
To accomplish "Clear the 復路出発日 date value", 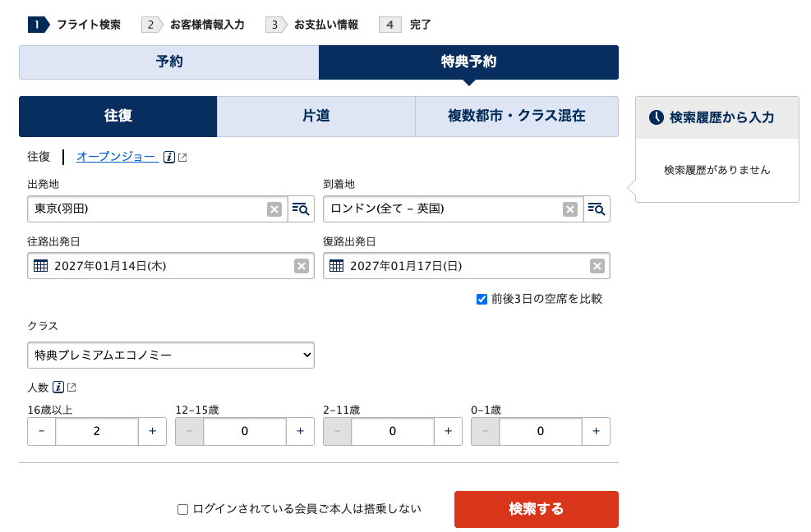I will [597, 266].
